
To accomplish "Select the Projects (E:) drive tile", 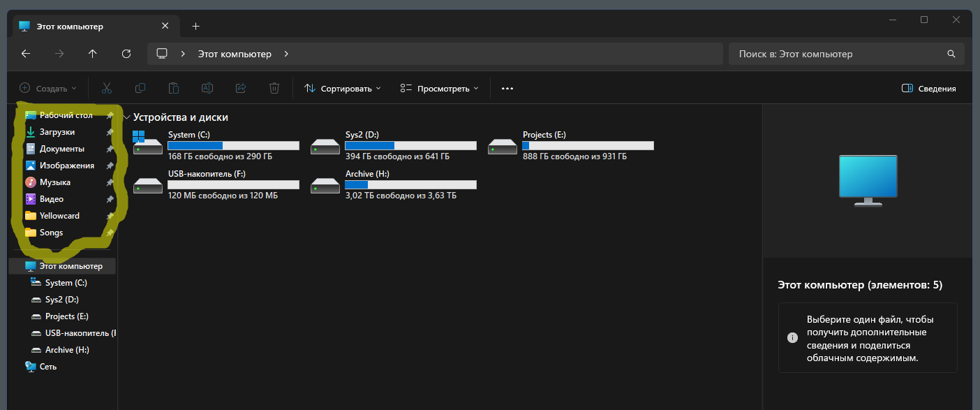I will coord(571,145).
